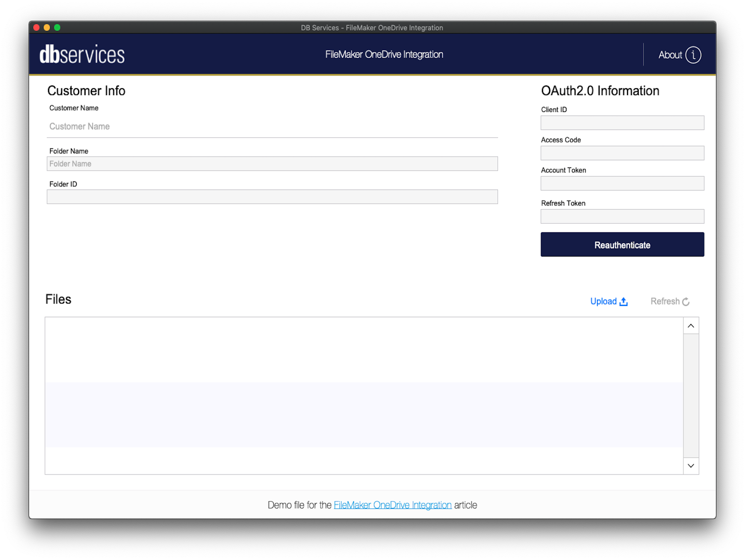745x560 pixels.
Task: Click the "OAuth2.0 Information" heading
Action: click(600, 90)
